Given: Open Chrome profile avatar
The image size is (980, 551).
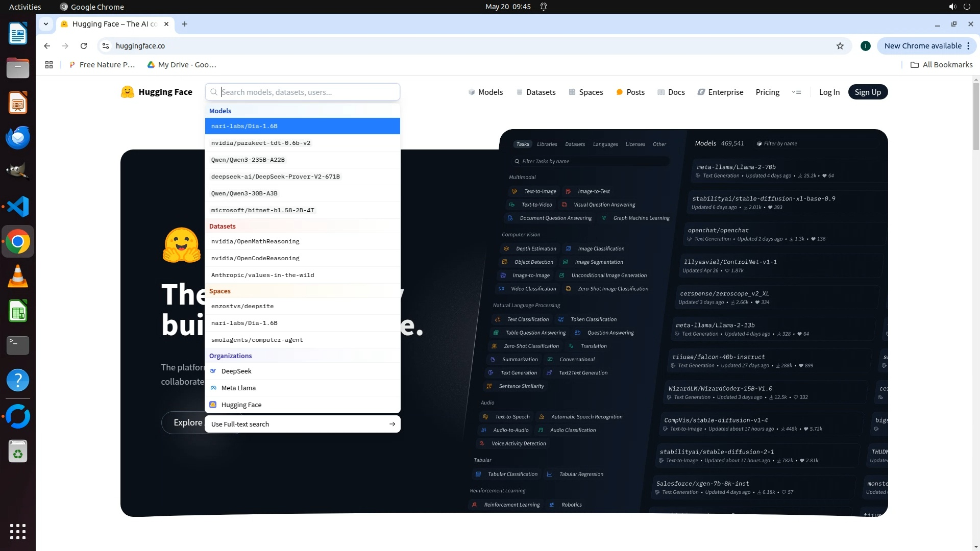Looking at the screenshot, I should coord(865,46).
